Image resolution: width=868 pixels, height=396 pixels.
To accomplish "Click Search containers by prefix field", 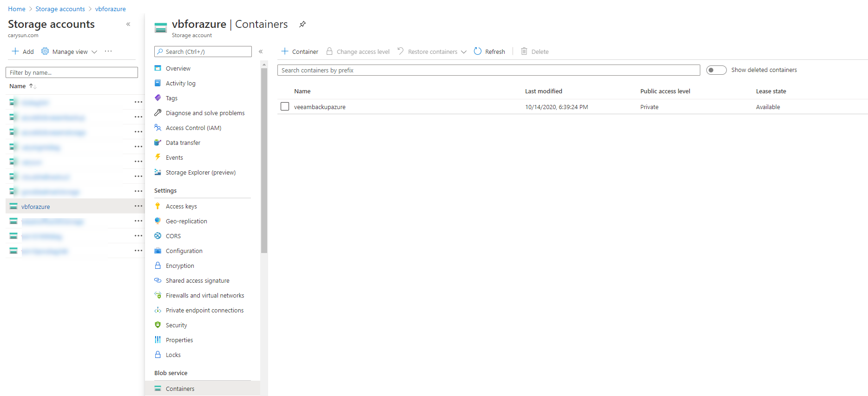I will tap(489, 70).
